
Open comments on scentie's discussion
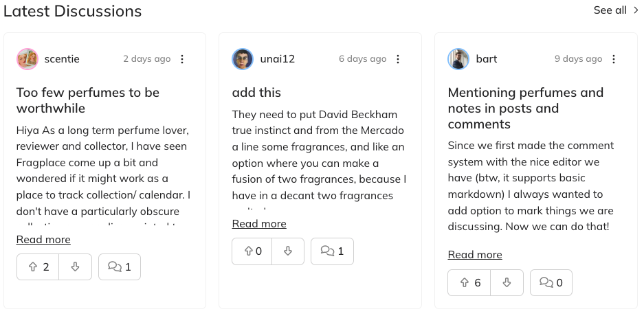(120, 267)
